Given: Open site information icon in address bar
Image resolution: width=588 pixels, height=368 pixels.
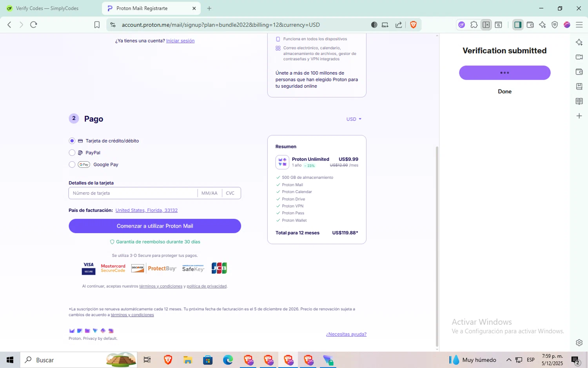Looking at the screenshot, I should (113, 25).
